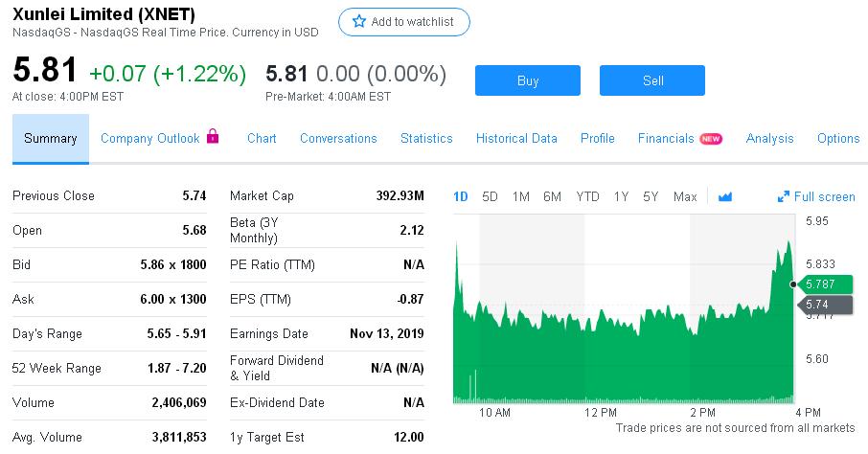Image resolution: width=868 pixels, height=454 pixels.
Task: Click the EPS (TTM) value -0.87
Action: tap(410, 299)
